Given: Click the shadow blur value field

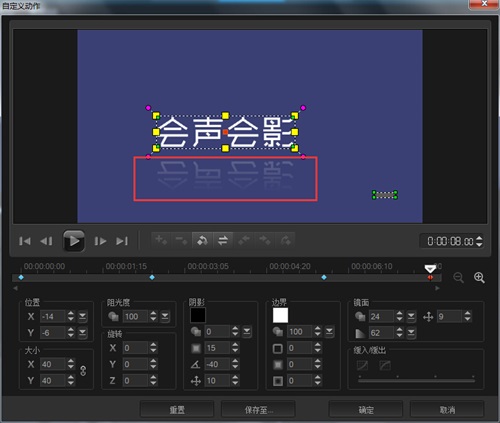Looking at the screenshot, I should click(x=218, y=348).
